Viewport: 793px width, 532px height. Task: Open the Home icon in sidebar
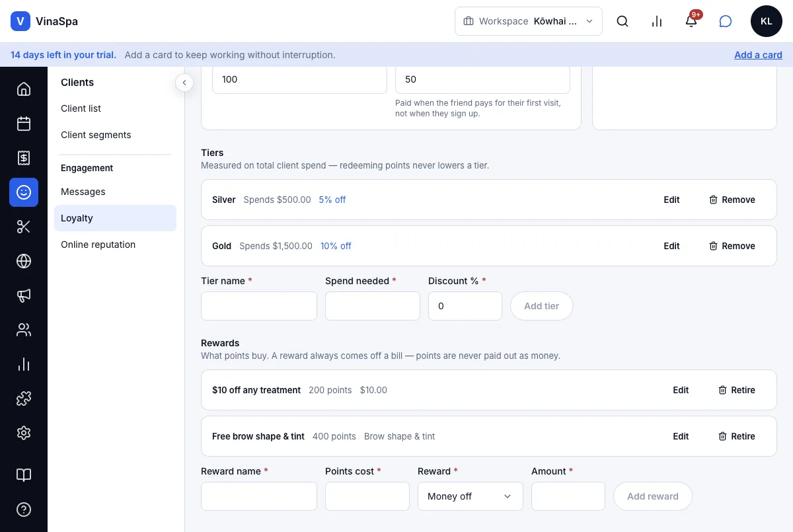click(24, 89)
